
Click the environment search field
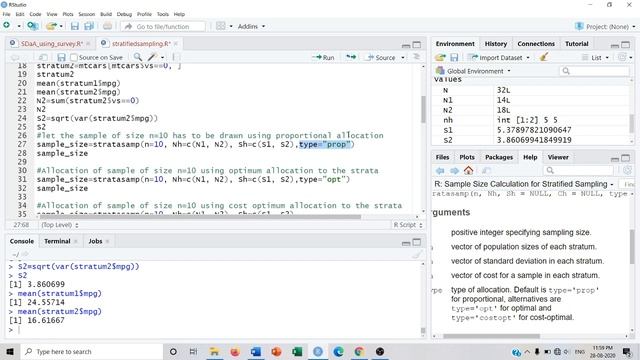[x=594, y=71]
